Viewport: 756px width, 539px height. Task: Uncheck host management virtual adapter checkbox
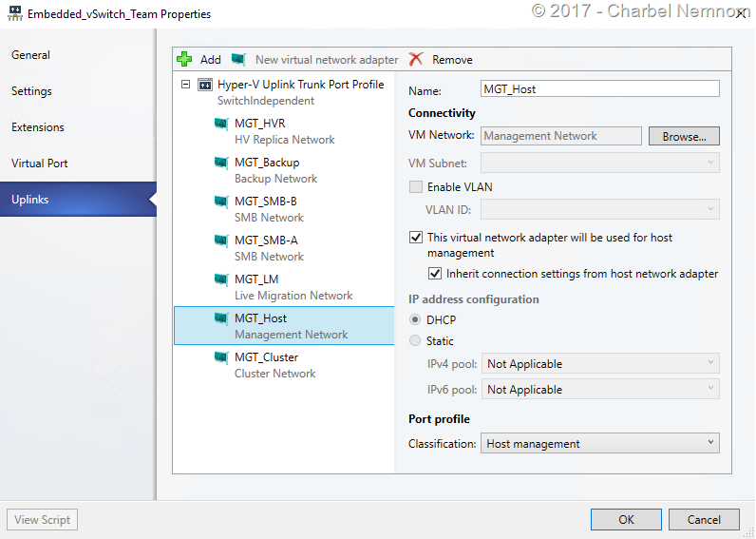point(416,238)
